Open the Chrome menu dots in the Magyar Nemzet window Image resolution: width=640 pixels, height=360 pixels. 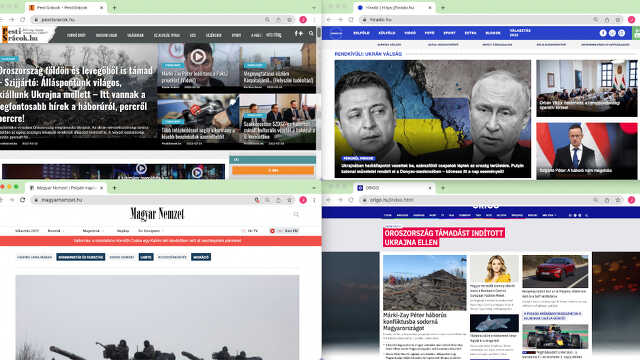pyautogui.click(x=314, y=200)
